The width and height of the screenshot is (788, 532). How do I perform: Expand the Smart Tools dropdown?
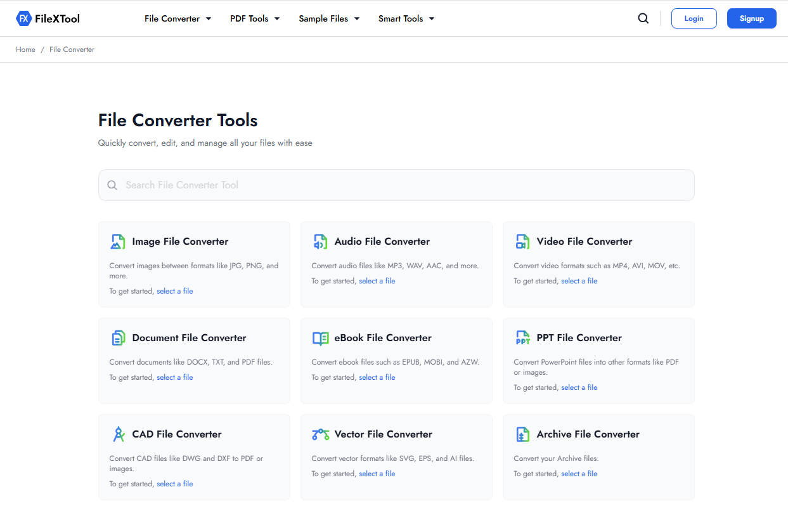[x=406, y=18]
